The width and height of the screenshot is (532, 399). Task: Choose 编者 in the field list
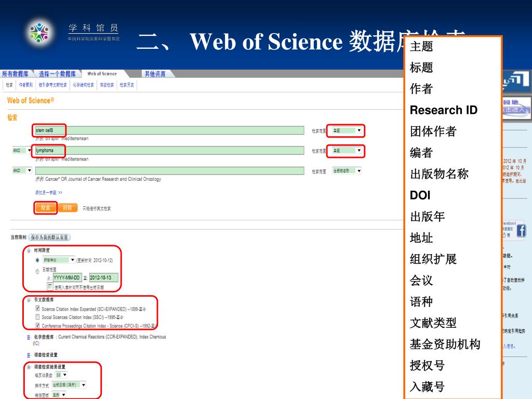421,153
